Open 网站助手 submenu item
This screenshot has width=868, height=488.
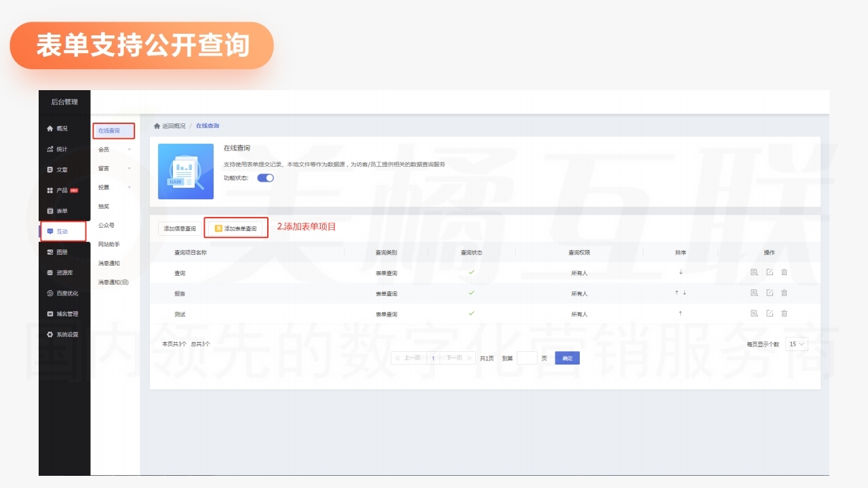[x=109, y=244]
